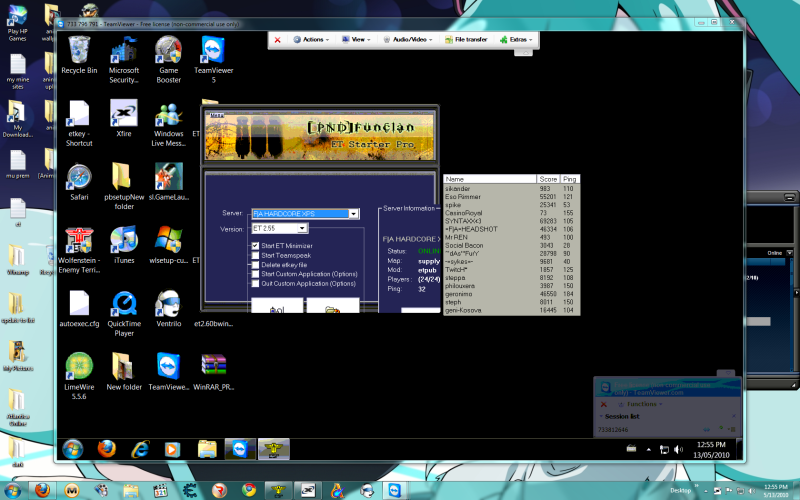Image resolution: width=800 pixels, height=500 pixels.
Task: Select player row 'philouxera'
Action: (x=512, y=286)
